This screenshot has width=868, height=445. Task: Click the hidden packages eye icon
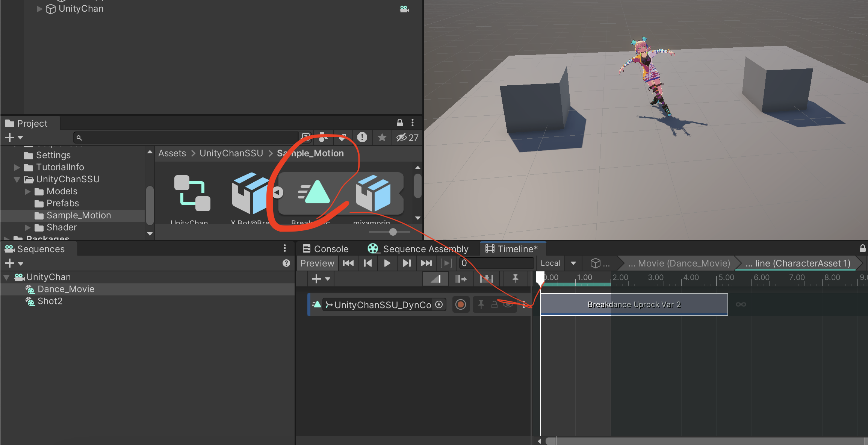401,138
